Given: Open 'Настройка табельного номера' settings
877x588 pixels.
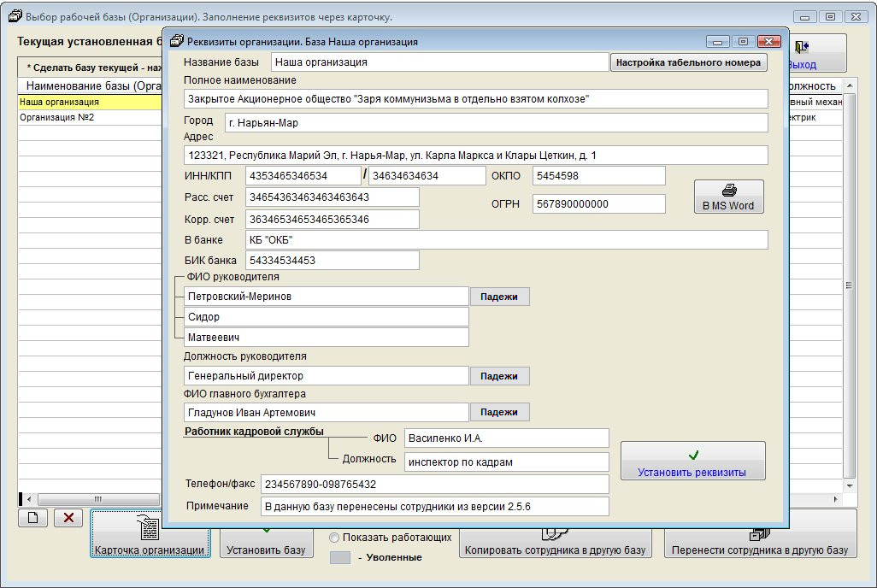Looking at the screenshot, I should click(687, 62).
